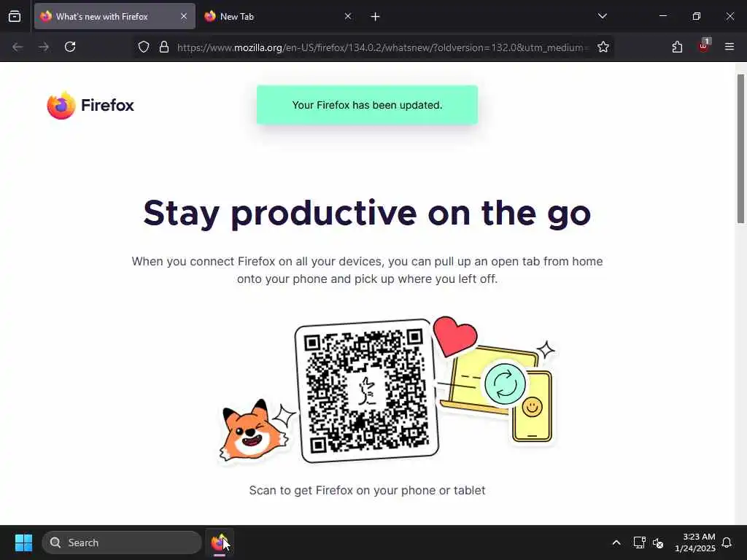Screen dimensions: 747x560
Task: Open the Windows Start menu
Action: (23, 542)
